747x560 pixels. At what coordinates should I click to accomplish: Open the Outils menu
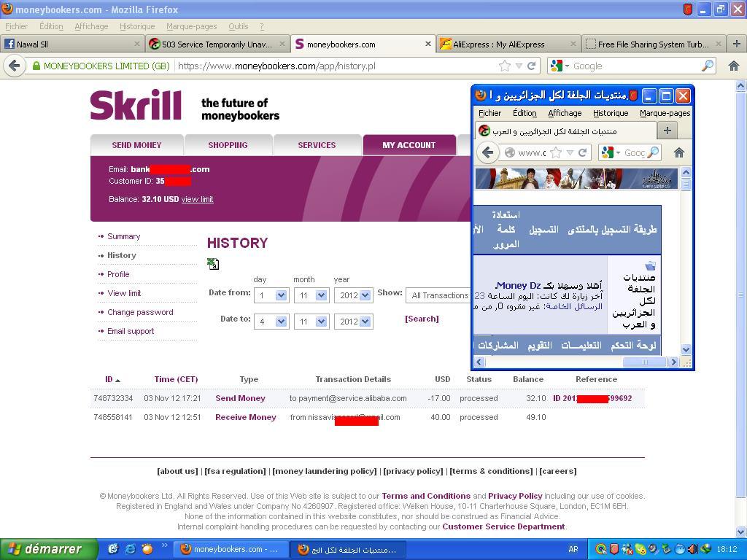click(x=239, y=26)
